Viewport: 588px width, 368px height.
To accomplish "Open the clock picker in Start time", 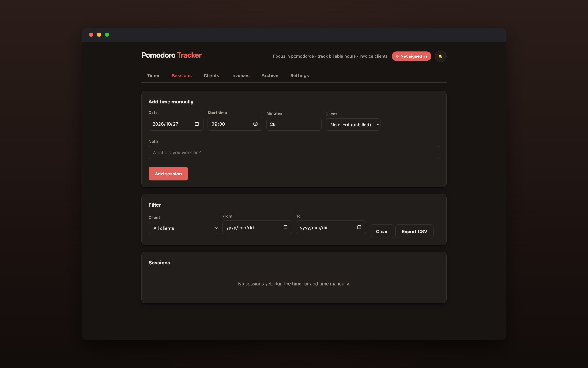I will point(255,124).
